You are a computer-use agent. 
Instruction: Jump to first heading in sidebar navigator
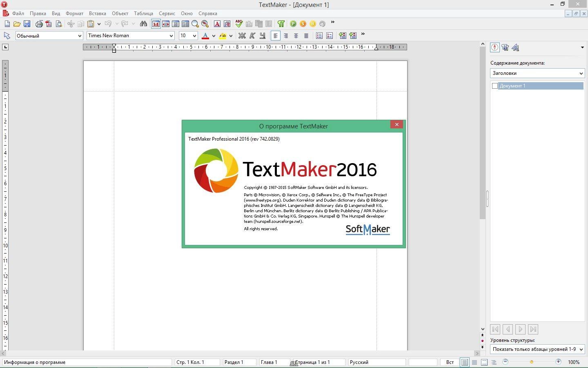click(495, 329)
